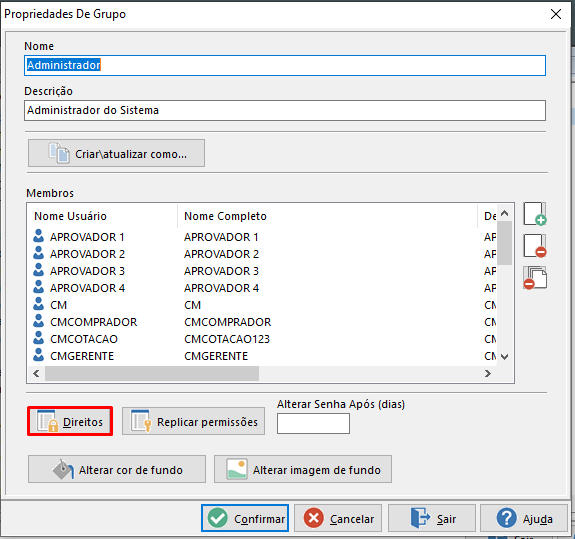Click the Cancelar button

(338, 518)
